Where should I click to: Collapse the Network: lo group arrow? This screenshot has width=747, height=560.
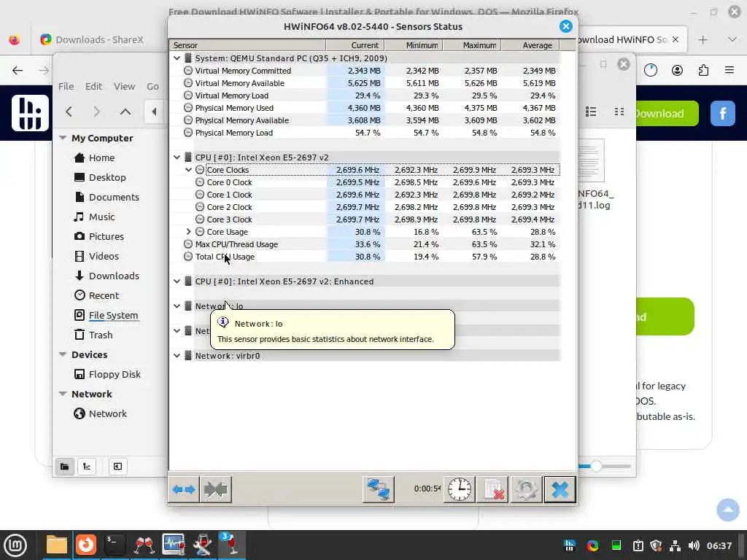click(x=177, y=306)
